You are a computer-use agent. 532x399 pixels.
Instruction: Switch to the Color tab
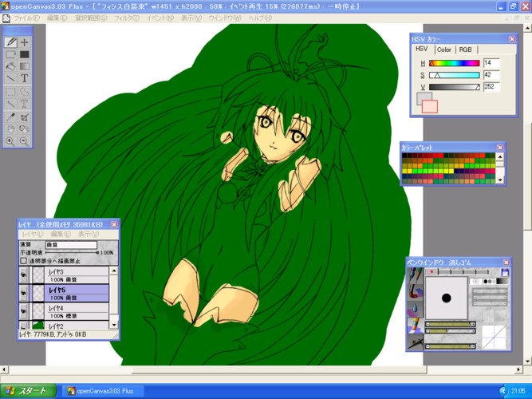tap(443, 49)
